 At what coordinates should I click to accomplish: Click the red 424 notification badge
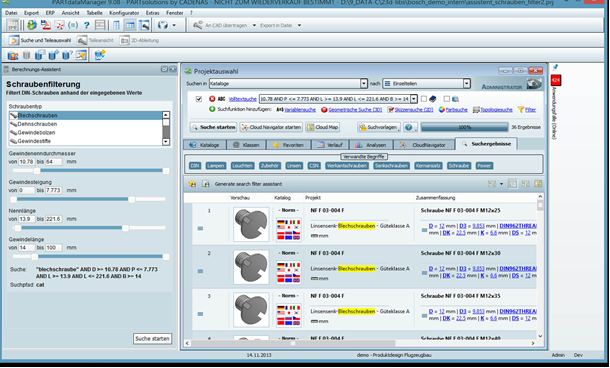click(556, 81)
